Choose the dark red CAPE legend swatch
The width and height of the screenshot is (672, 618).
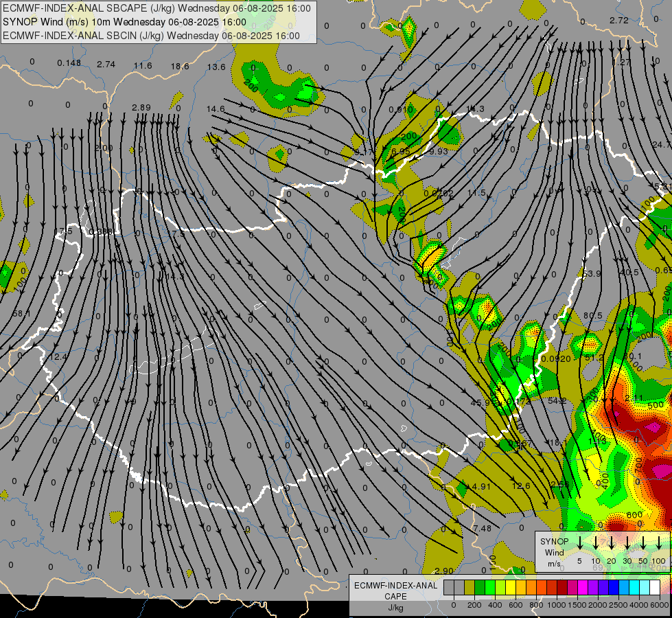tap(562, 588)
